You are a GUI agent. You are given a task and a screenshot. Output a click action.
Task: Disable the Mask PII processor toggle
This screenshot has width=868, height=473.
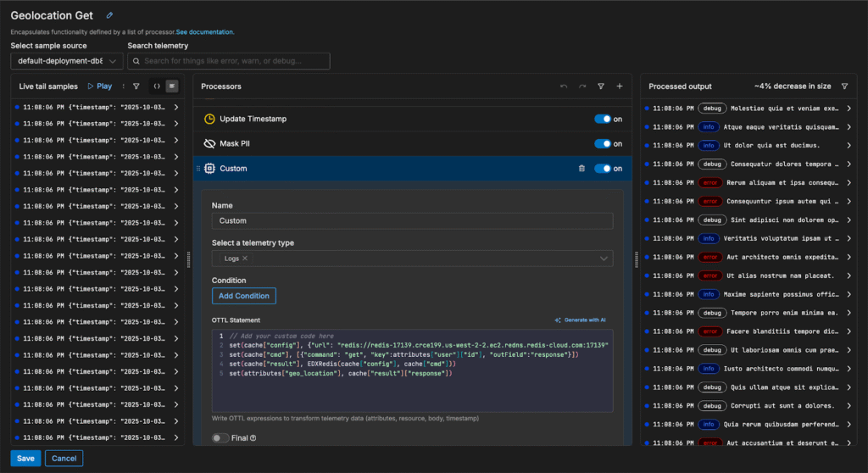click(603, 144)
